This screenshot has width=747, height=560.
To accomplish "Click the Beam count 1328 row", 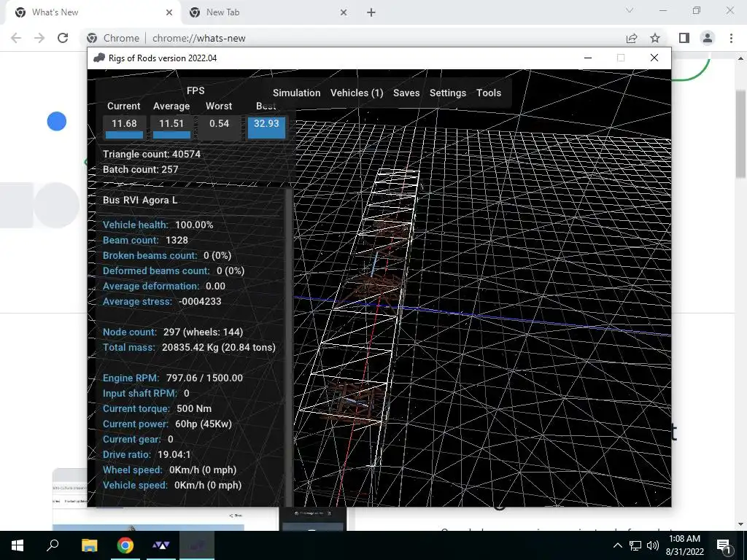I will tap(145, 240).
